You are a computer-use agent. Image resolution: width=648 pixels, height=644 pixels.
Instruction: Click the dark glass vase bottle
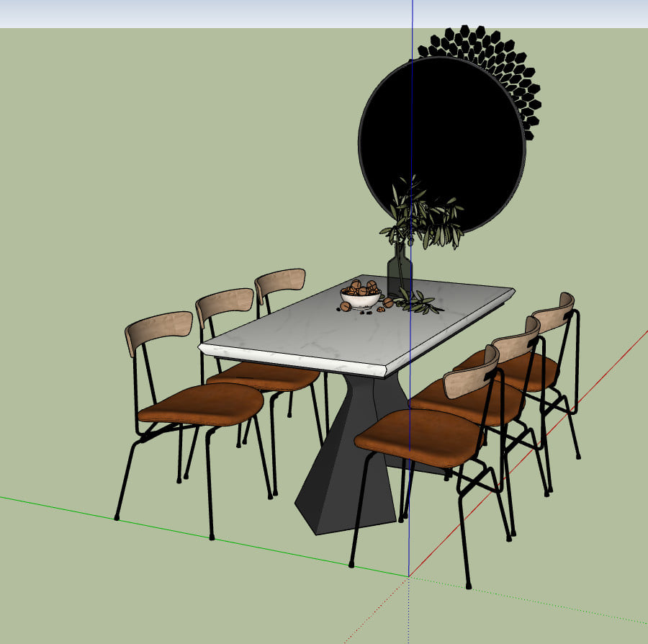[399, 269]
